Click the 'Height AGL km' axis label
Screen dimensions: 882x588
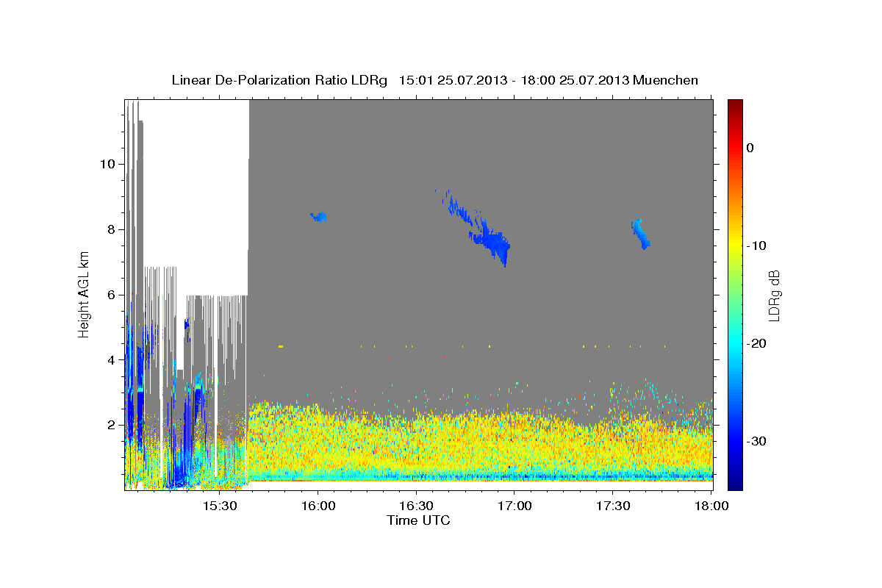(x=85, y=293)
